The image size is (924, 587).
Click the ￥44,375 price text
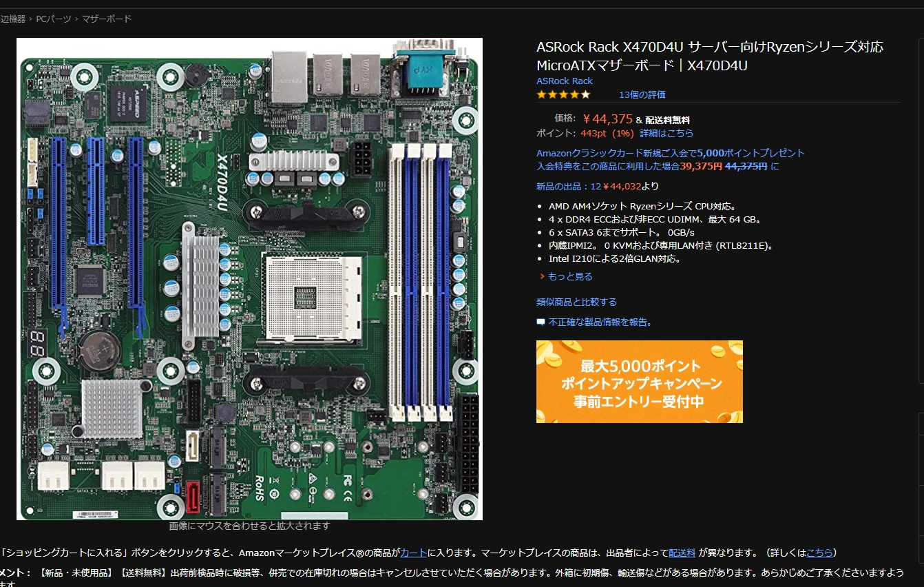tap(607, 119)
